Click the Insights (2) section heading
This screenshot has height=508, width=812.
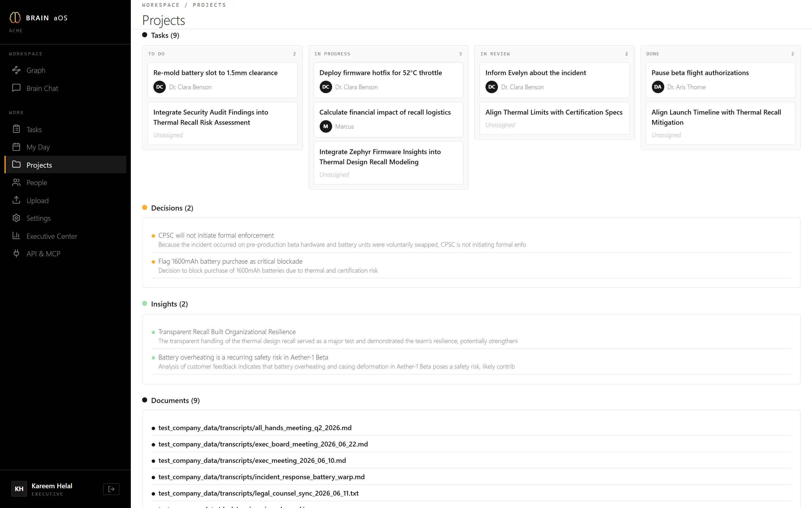169,304
